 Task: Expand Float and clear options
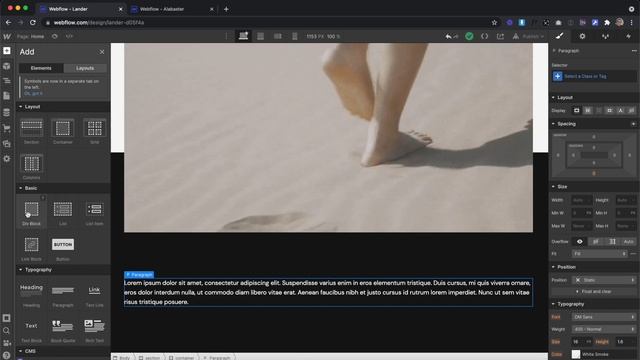click(593, 291)
